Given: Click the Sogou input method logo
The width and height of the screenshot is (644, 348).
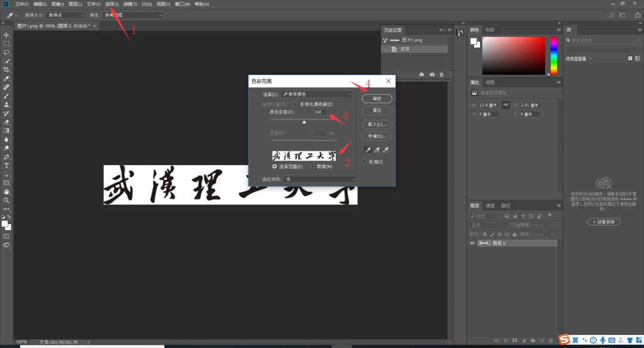Looking at the screenshot, I should point(565,340).
